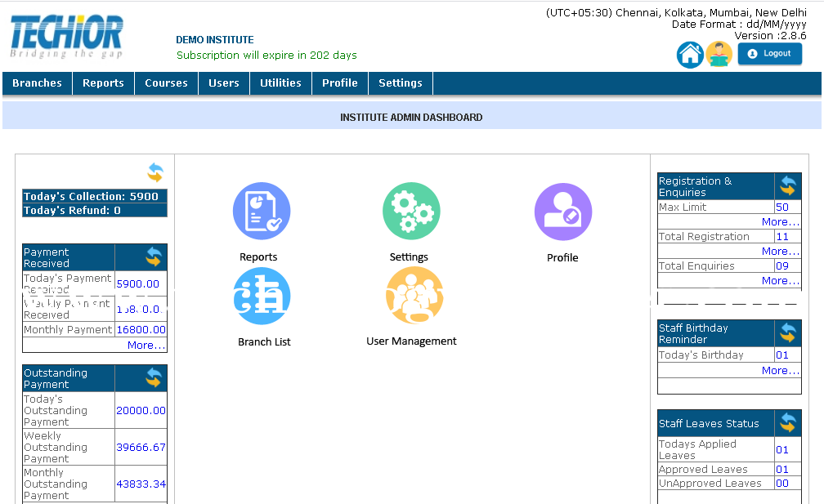The image size is (824, 504).
Task: Click Todays Applied Leaves count 01
Action: [782, 449]
